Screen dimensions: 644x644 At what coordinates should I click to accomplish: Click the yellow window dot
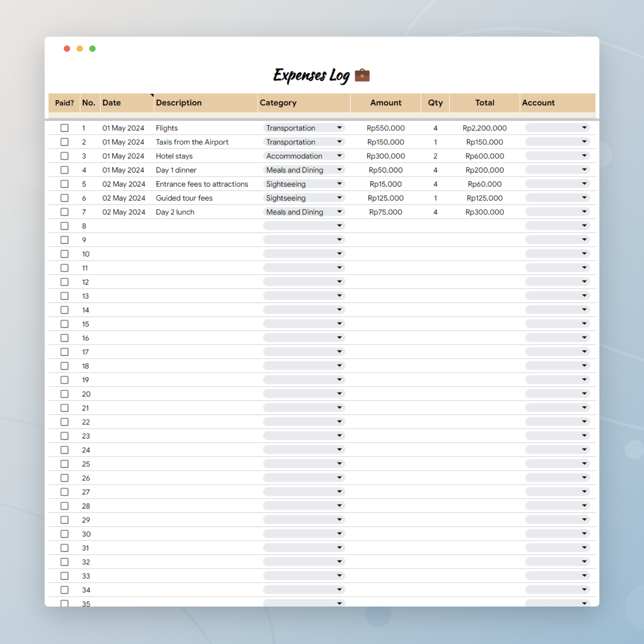tap(80, 49)
